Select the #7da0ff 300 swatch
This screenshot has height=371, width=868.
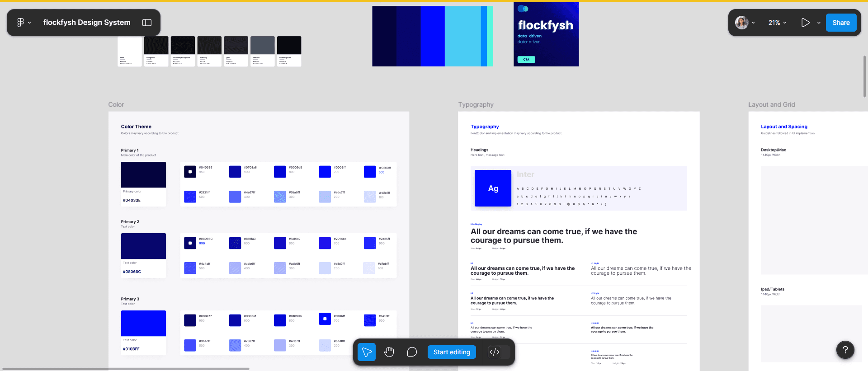point(280,197)
